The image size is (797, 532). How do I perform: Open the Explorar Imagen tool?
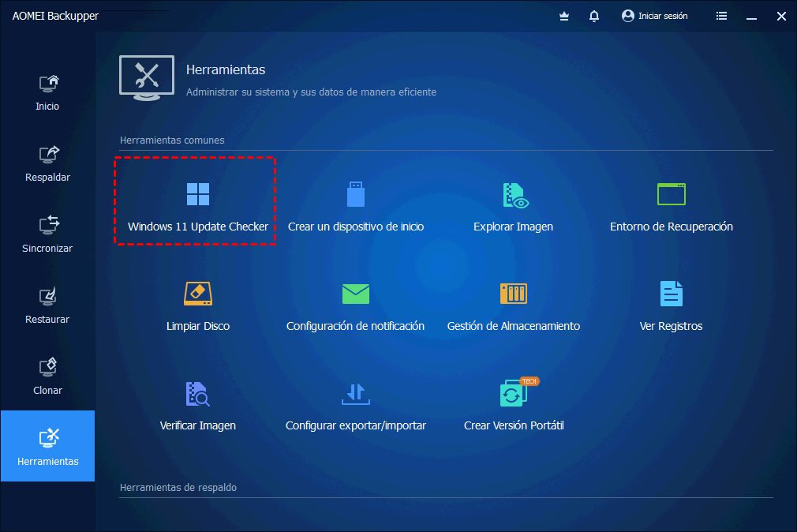pyautogui.click(x=514, y=200)
